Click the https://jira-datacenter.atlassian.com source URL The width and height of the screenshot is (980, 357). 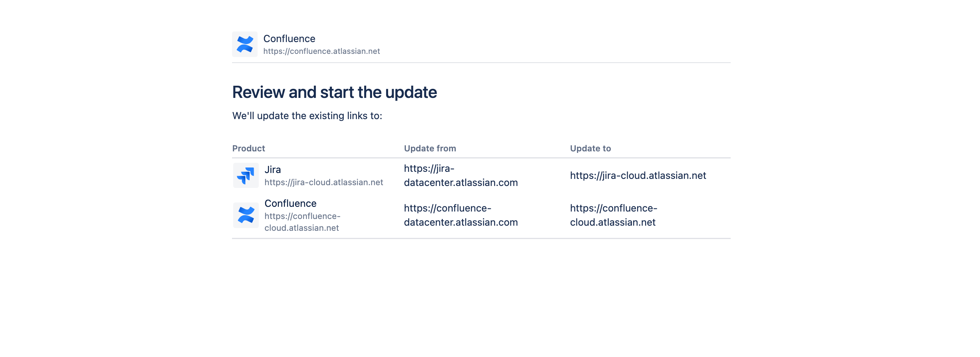(x=461, y=176)
